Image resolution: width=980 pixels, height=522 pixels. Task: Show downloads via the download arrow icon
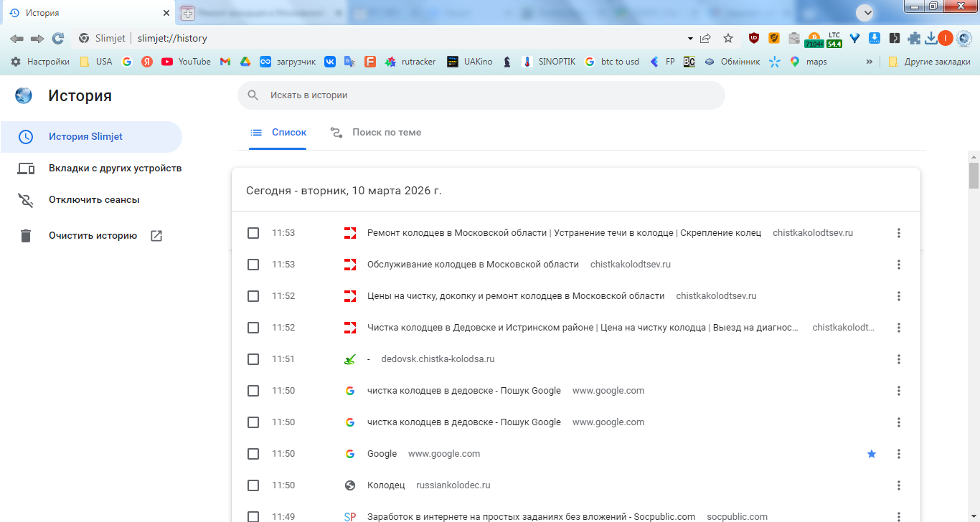pyautogui.click(x=931, y=39)
